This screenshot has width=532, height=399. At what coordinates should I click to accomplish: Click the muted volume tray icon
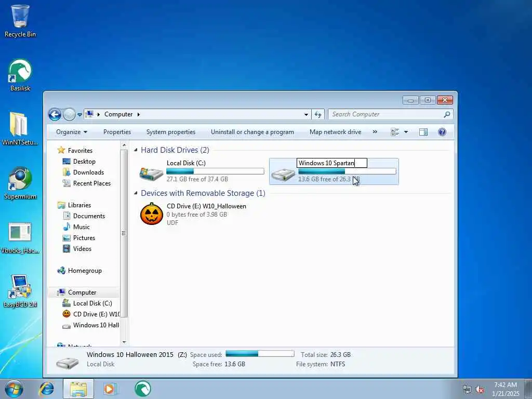pos(480,390)
